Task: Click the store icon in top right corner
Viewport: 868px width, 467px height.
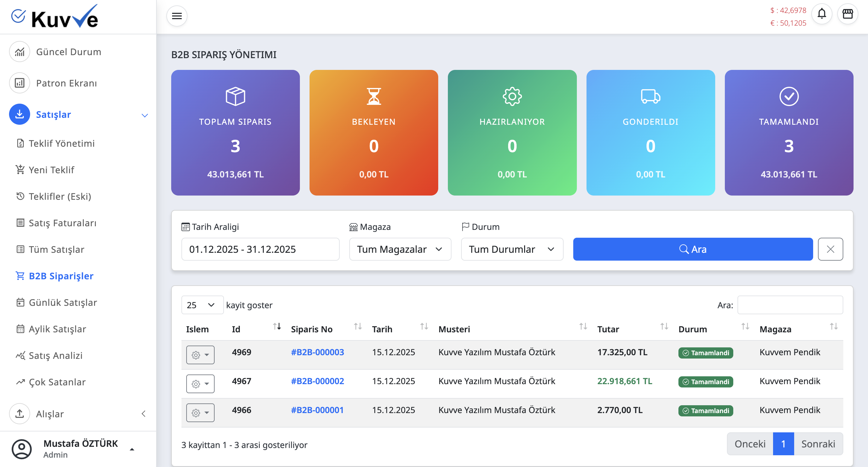Action: click(x=848, y=14)
